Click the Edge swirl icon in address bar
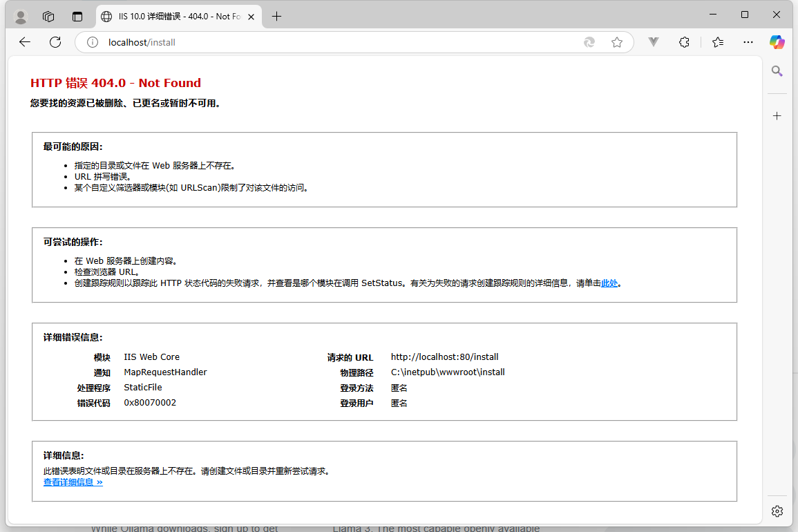The image size is (798, 532). (589, 42)
